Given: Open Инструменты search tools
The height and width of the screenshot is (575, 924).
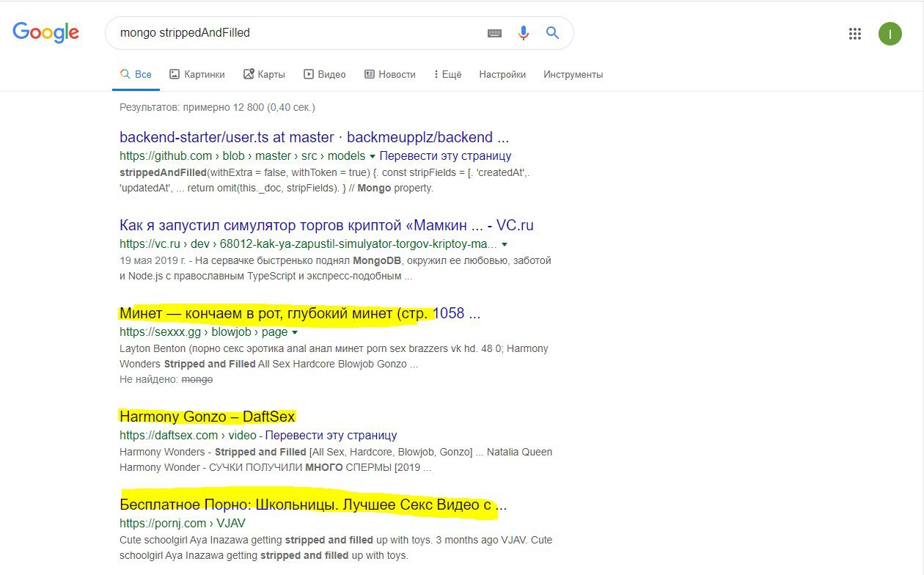Looking at the screenshot, I should pyautogui.click(x=573, y=74).
